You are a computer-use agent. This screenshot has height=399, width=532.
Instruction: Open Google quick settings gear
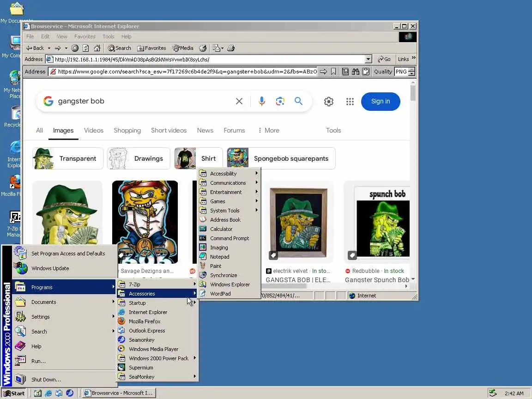[329, 102]
